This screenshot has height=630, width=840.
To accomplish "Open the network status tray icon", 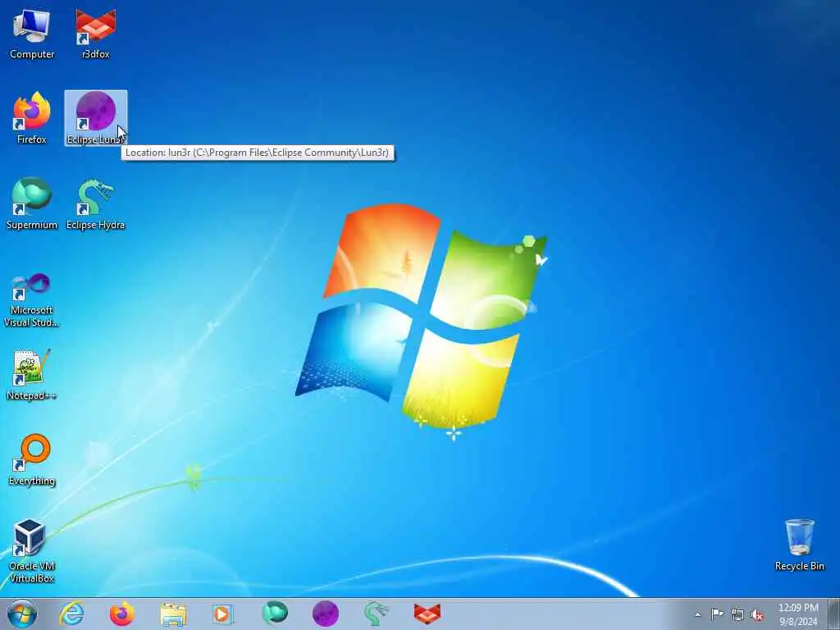I will 737,614.
